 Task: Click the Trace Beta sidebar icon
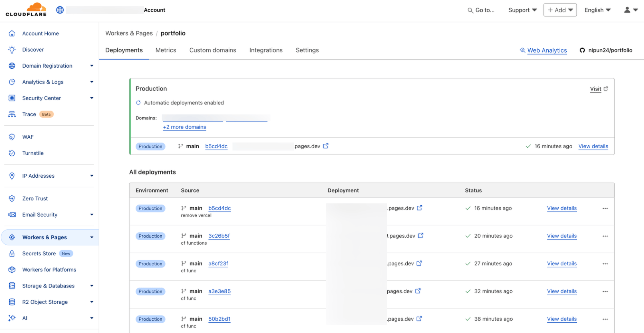[12, 114]
